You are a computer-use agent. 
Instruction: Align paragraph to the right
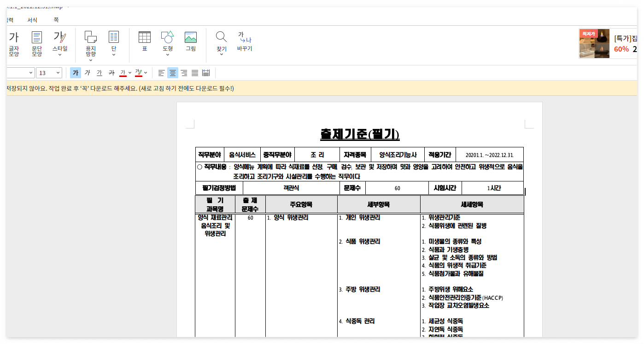(184, 73)
